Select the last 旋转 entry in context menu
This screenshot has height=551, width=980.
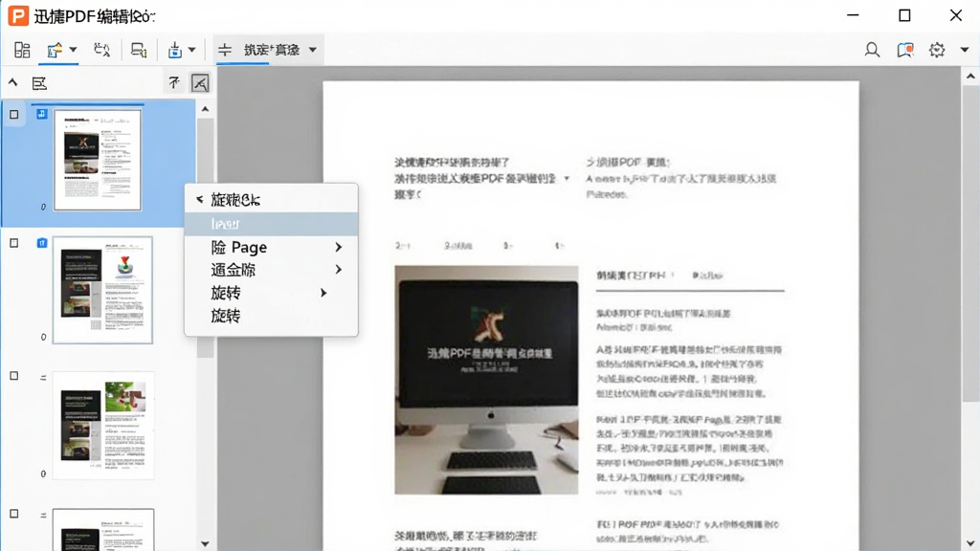271,316
